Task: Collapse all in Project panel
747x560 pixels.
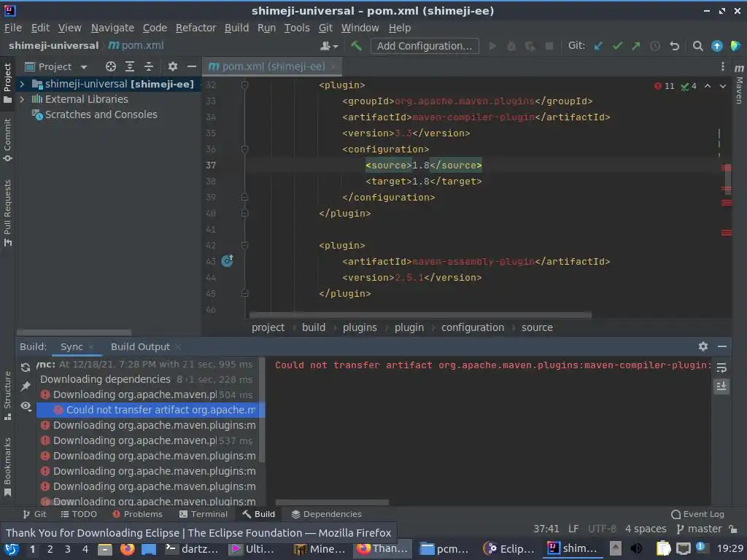Action: tap(149, 66)
